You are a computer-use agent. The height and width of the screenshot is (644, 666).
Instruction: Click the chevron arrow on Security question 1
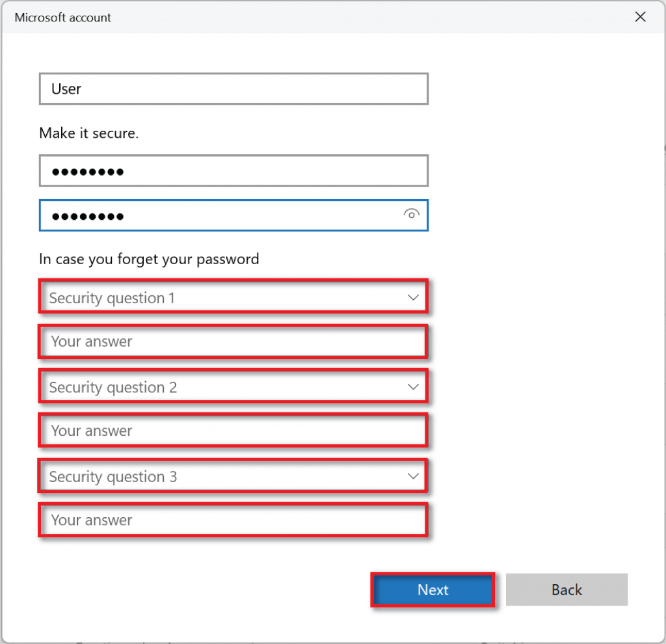point(413,298)
